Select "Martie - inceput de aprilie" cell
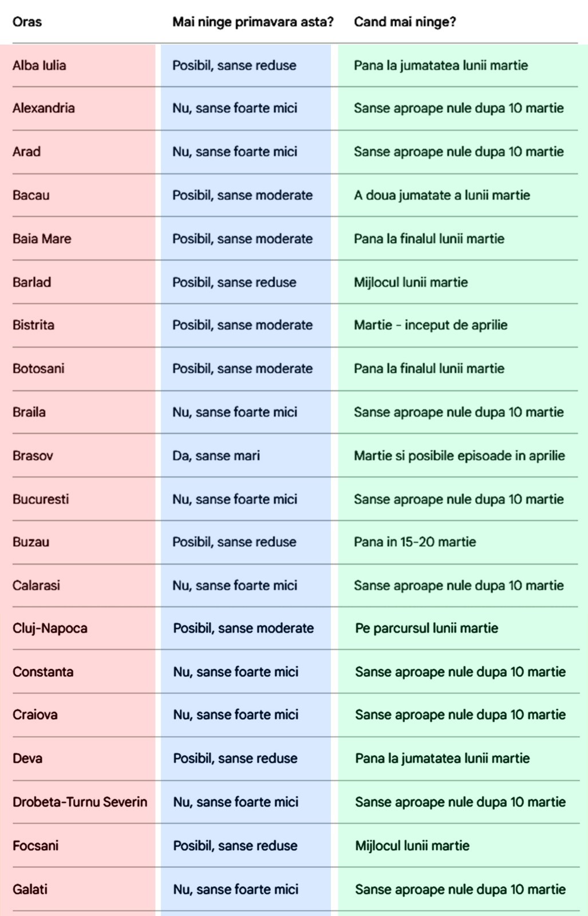Viewport: 588px width, 916px height. [x=431, y=325]
